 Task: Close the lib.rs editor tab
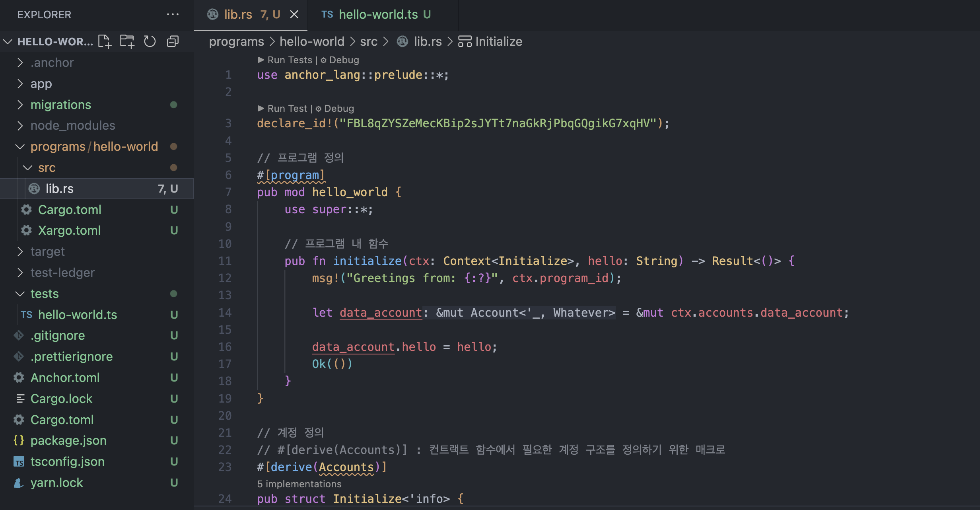294,15
